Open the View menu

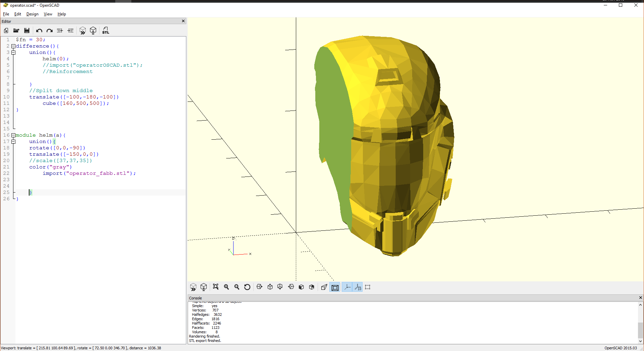[x=48, y=14]
